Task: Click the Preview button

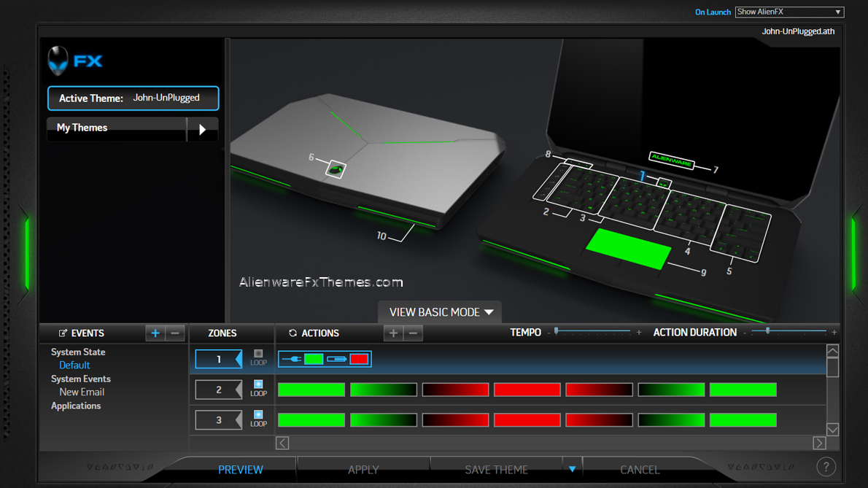Action: pos(240,469)
